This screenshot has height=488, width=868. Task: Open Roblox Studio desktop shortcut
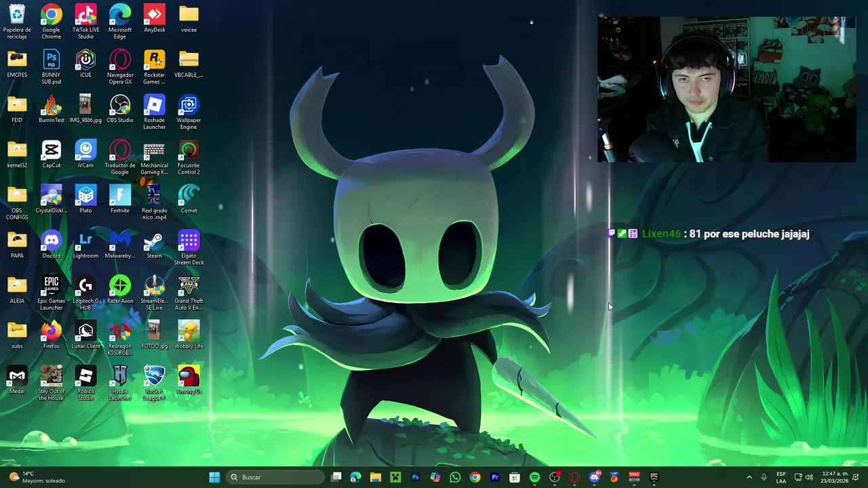(85, 383)
